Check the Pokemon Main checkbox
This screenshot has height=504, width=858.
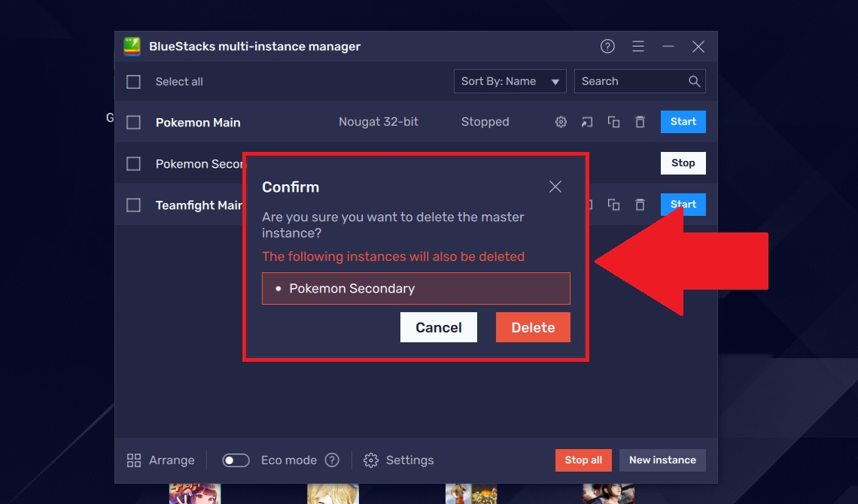[x=133, y=121]
